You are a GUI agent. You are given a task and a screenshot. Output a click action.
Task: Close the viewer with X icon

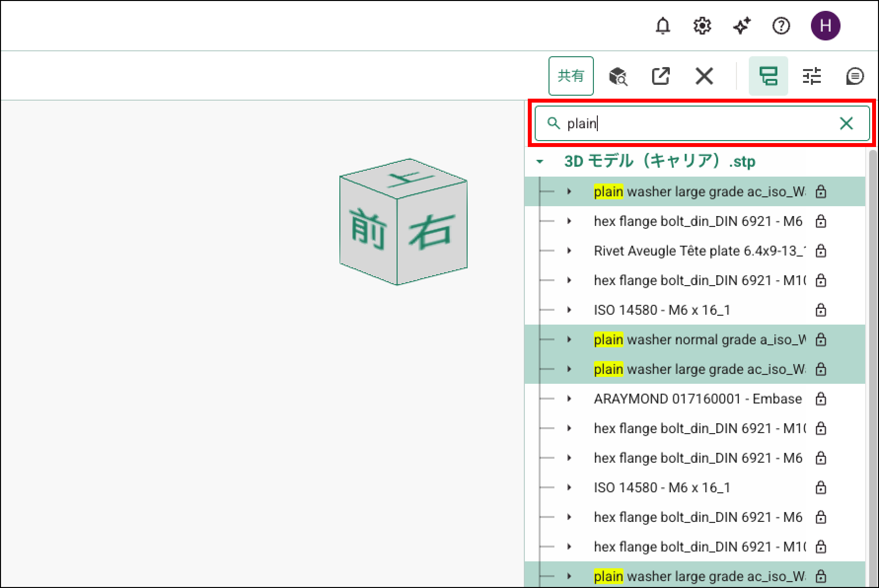704,76
